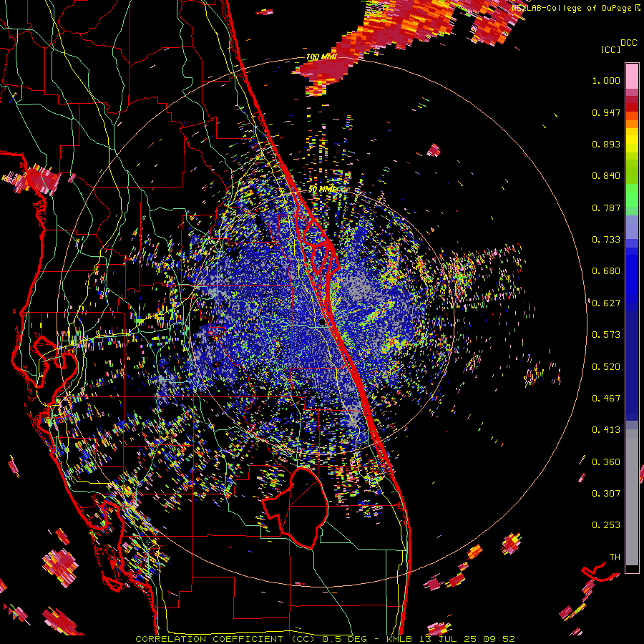The height and width of the screenshot is (644, 644).
Task: Click the 0.733 scale value
Action: 606,240
